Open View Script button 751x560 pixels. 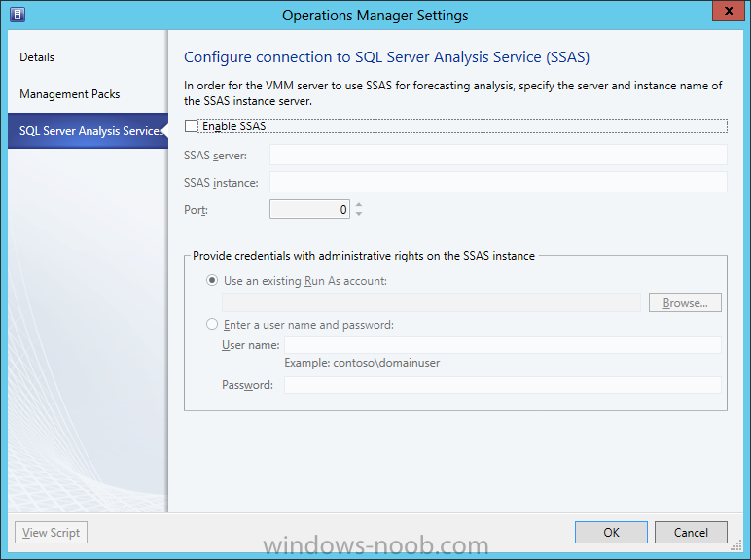tap(52, 532)
